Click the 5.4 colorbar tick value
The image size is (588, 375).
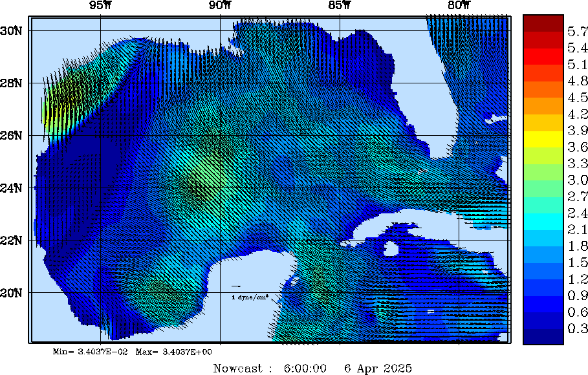pos(578,48)
